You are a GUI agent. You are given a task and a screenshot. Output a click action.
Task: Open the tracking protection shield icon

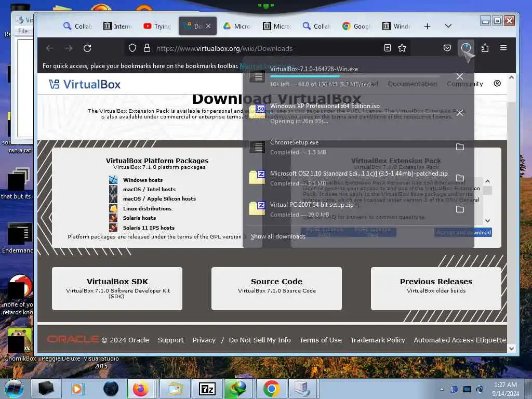tap(132, 48)
